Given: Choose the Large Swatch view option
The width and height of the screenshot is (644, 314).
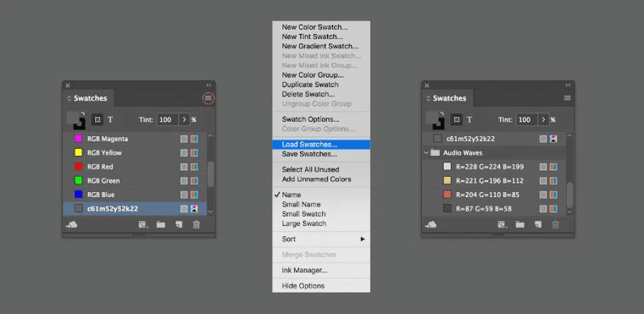Looking at the screenshot, I should tap(304, 223).
